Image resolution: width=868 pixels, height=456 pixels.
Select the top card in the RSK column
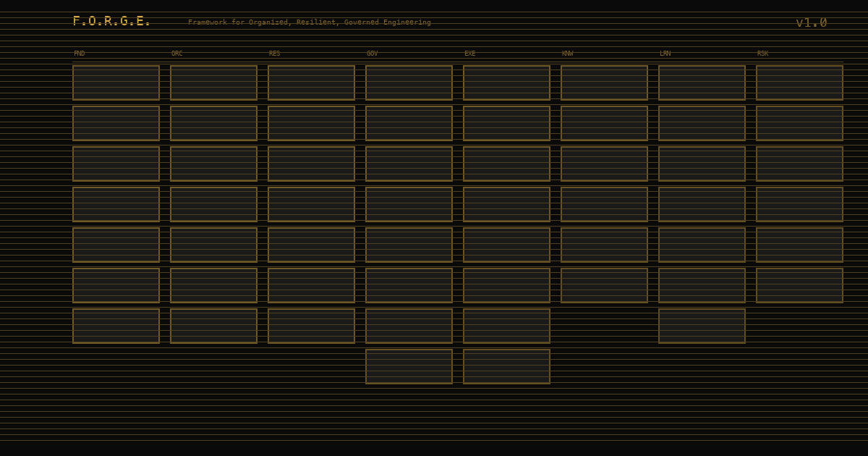click(799, 82)
